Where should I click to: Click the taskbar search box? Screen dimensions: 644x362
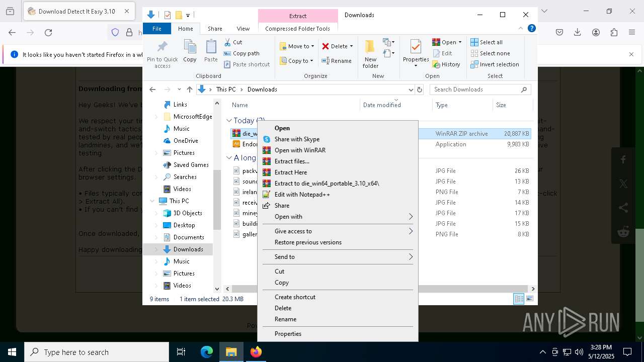coord(97,352)
